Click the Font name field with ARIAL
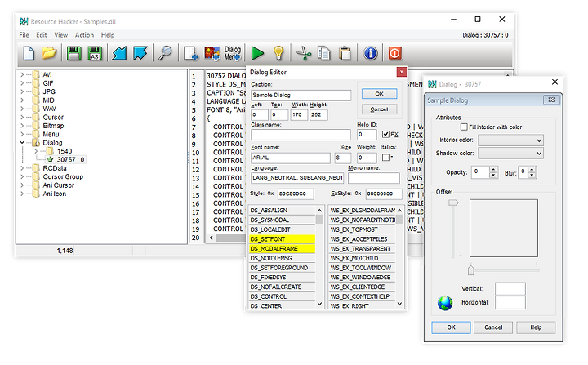 (291, 158)
